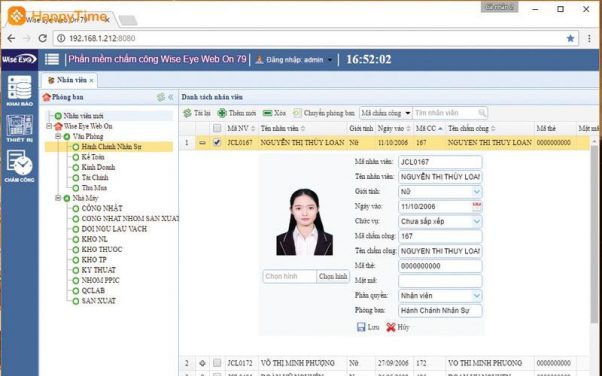Viewport: 602px width, 376px height.
Task: Open a new browser tab
Action: tap(127, 20)
